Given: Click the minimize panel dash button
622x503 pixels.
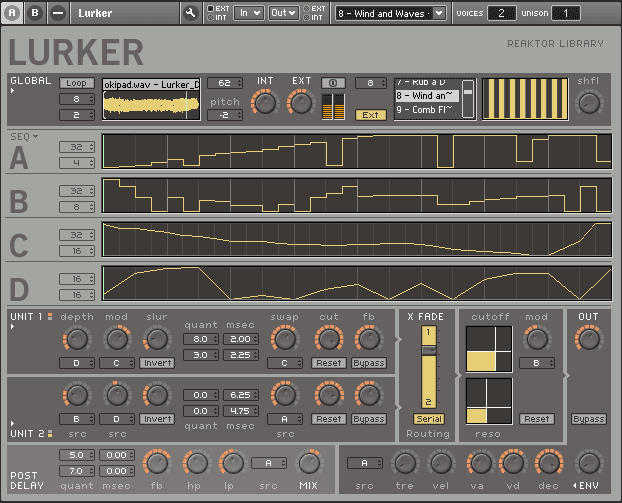Looking at the screenshot, I should tap(58, 13).
